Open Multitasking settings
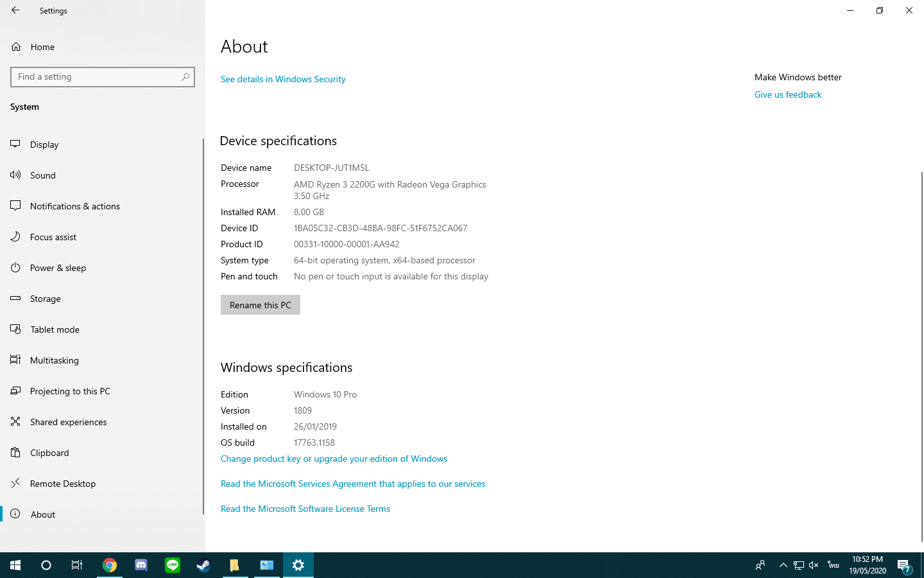The height and width of the screenshot is (578, 924). tap(103, 360)
